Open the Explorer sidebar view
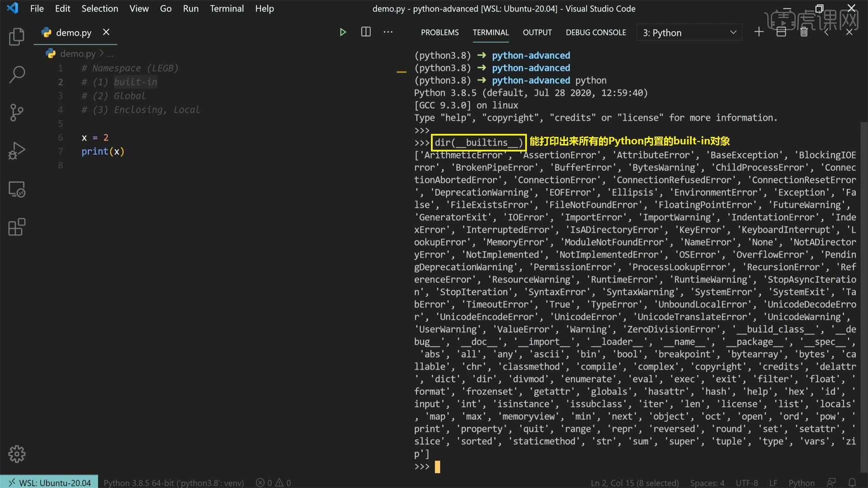The image size is (868, 488). click(x=17, y=37)
